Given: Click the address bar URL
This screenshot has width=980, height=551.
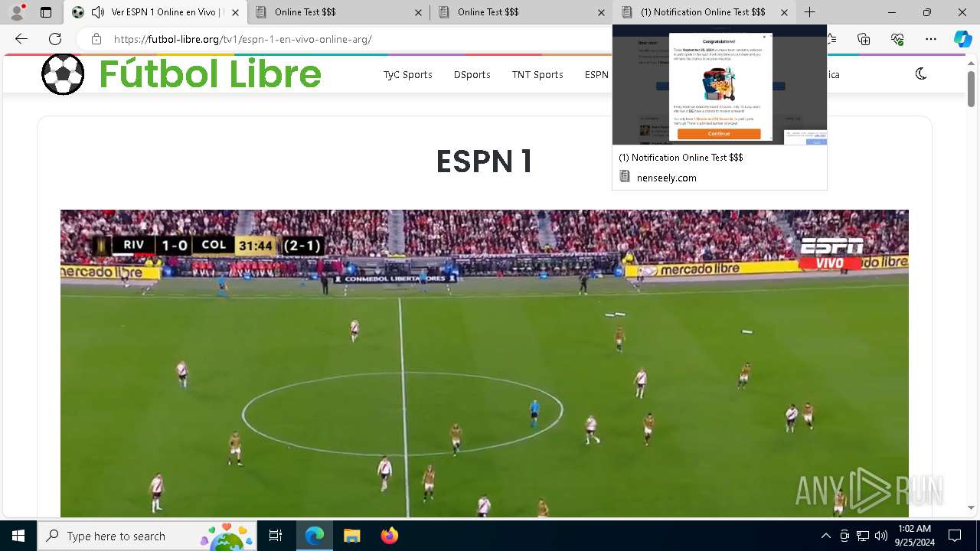Looking at the screenshot, I should point(243,39).
